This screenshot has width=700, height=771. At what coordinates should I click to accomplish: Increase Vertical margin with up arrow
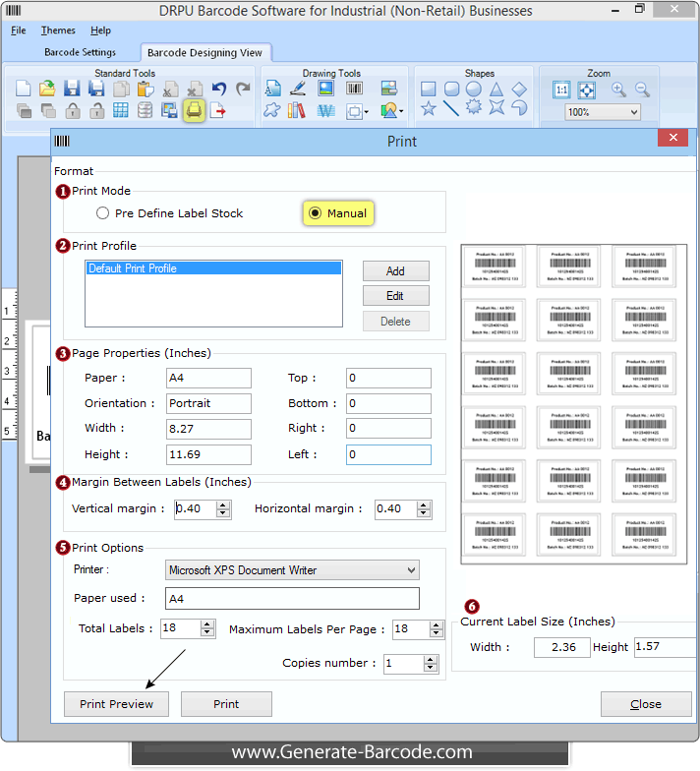tap(223, 504)
